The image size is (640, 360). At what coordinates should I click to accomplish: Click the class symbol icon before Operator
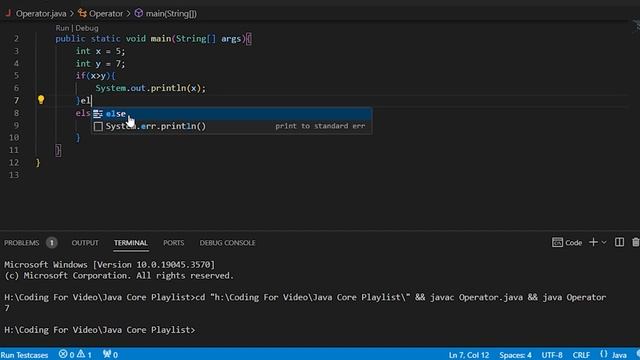coord(82,13)
